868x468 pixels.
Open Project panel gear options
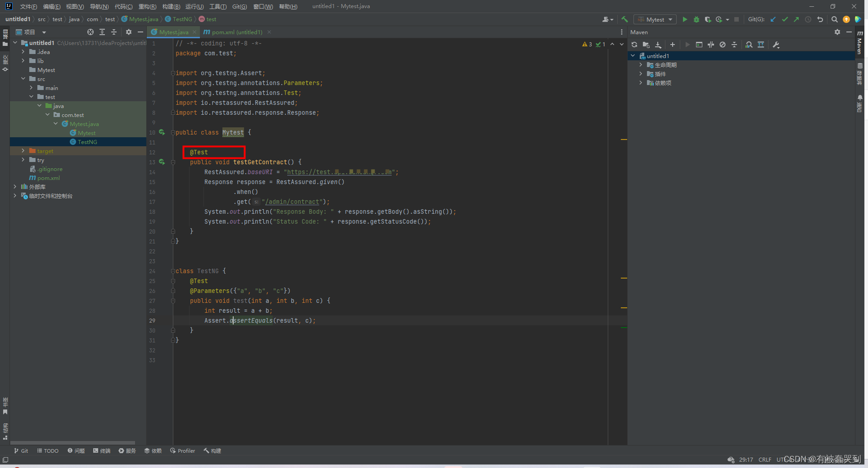click(x=129, y=32)
